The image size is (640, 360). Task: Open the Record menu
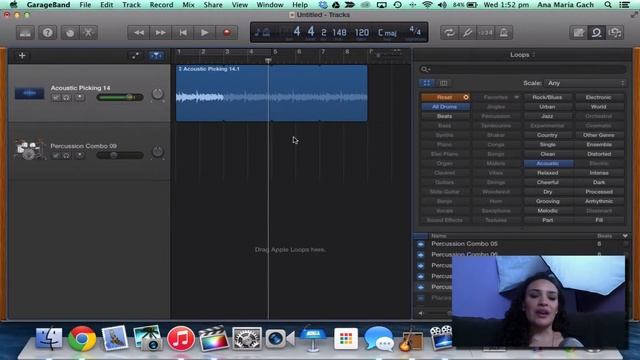(161, 5)
